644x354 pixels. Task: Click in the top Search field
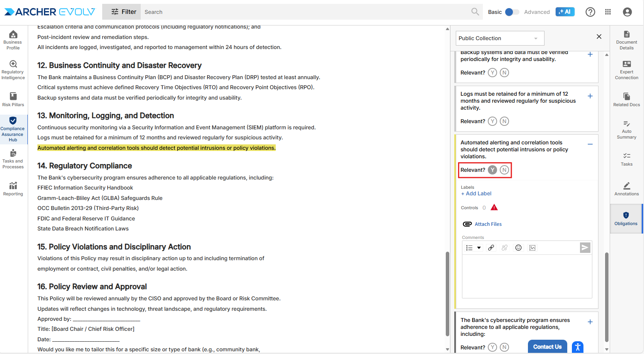pyautogui.click(x=305, y=12)
